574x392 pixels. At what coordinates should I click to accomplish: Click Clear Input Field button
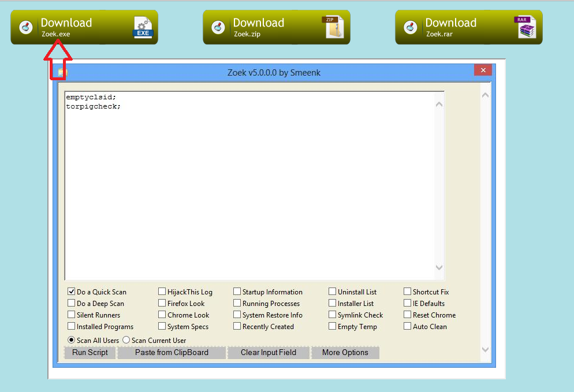click(269, 353)
